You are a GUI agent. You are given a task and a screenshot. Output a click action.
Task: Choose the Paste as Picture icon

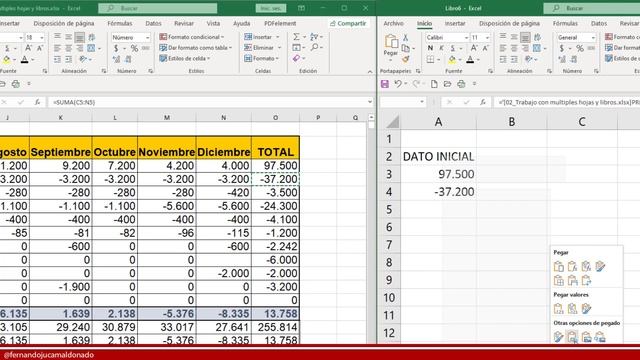coord(586,337)
